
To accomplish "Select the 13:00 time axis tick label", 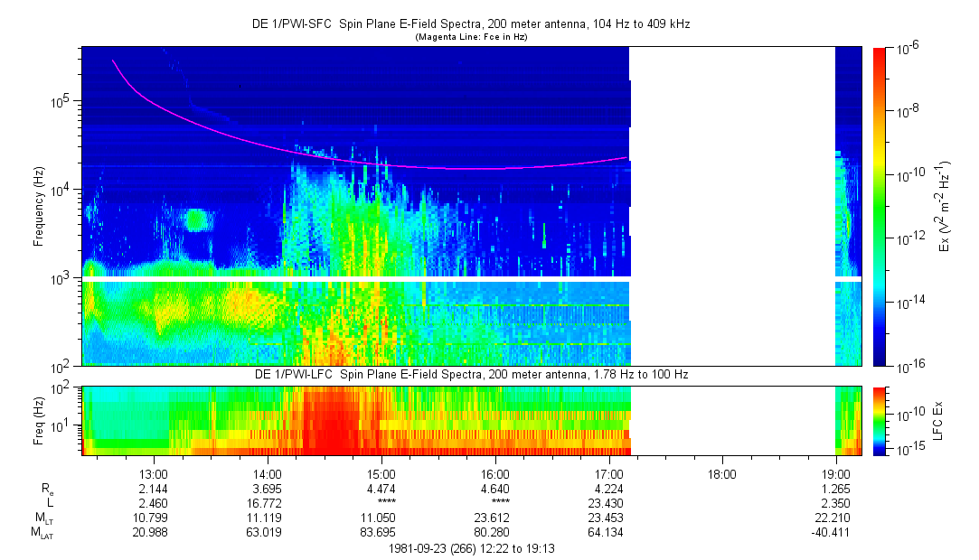I will point(154,473).
